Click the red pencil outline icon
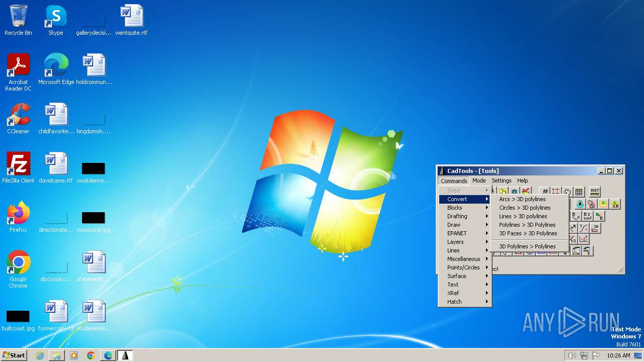The image size is (644, 362). pyautogui.click(x=592, y=204)
